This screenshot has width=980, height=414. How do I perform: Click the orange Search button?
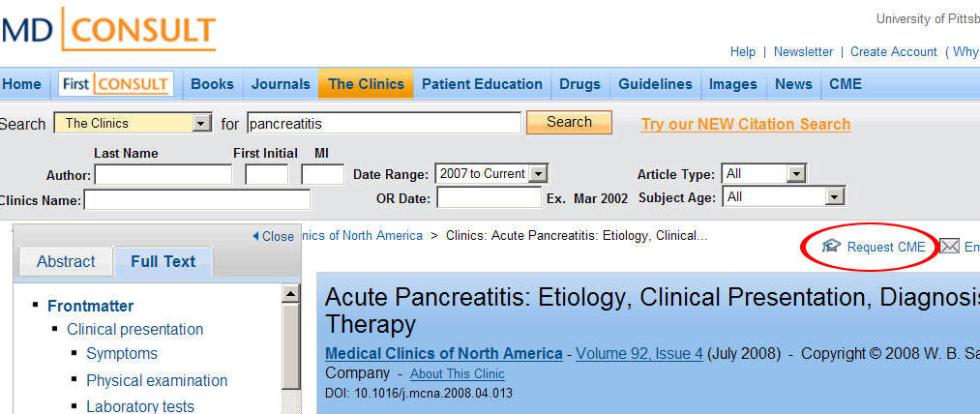[569, 123]
